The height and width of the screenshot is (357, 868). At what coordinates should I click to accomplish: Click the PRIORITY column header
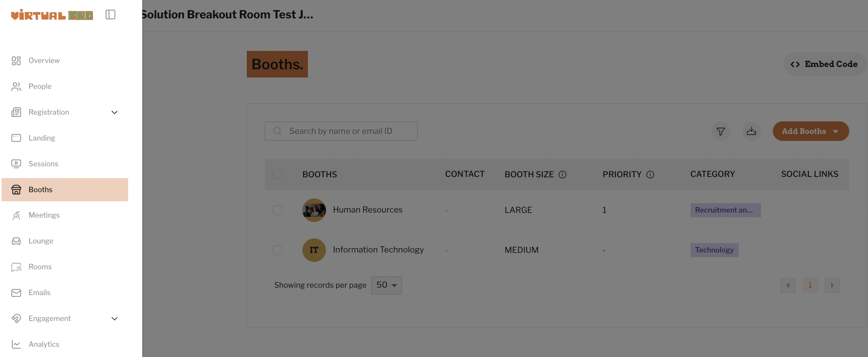622,175
